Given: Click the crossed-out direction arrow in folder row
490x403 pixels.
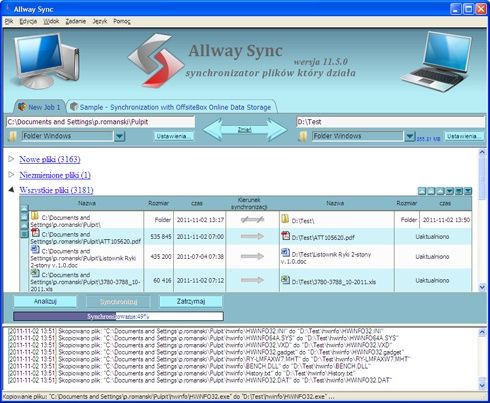Looking at the screenshot, I should pyautogui.click(x=252, y=219).
